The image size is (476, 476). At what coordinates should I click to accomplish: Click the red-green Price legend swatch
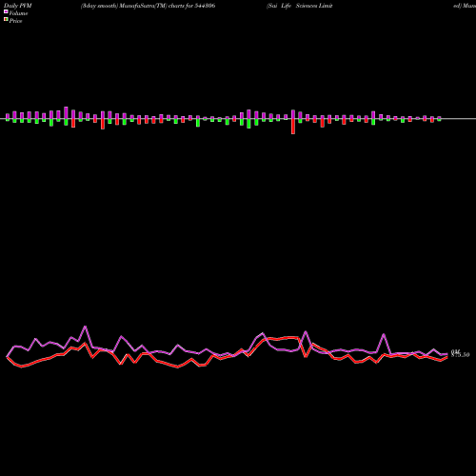[x=6, y=19]
